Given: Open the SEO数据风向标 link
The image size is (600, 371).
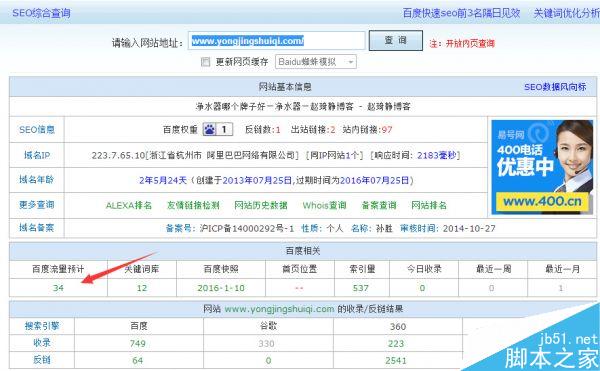Looking at the screenshot, I should pos(555,87).
